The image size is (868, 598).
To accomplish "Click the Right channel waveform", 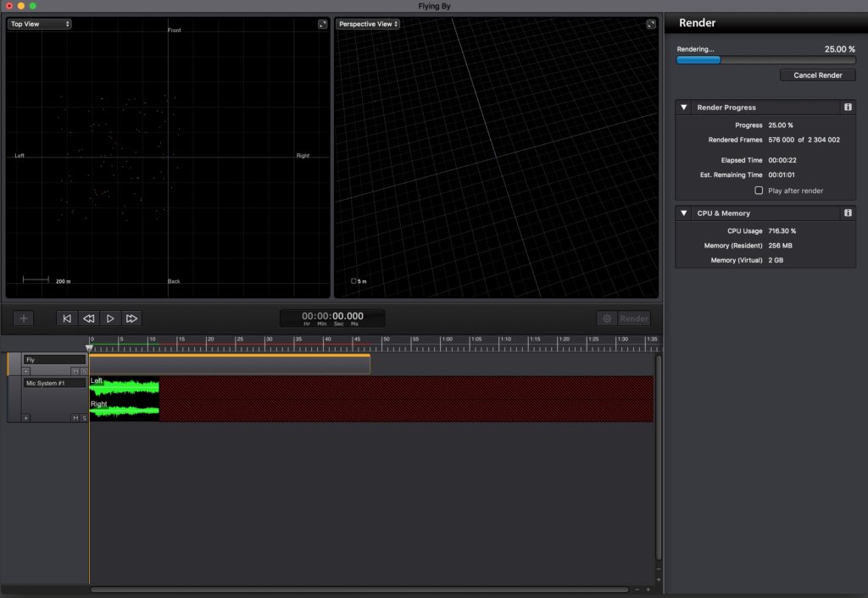I will pos(125,411).
